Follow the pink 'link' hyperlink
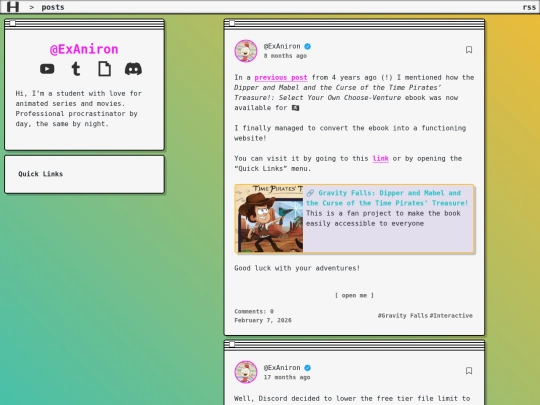 (x=381, y=158)
